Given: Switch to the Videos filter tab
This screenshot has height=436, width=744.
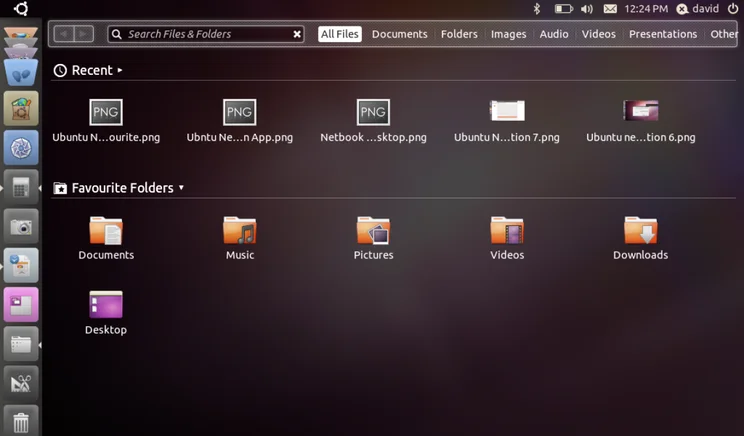Looking at the screenshot, I should tap(598, 34).
